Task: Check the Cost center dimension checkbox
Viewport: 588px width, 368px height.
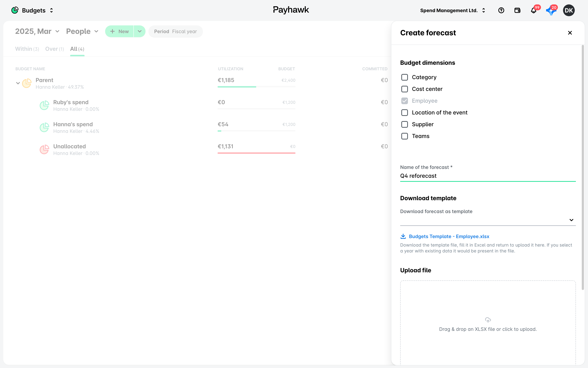Action: [x=405, y=89]
